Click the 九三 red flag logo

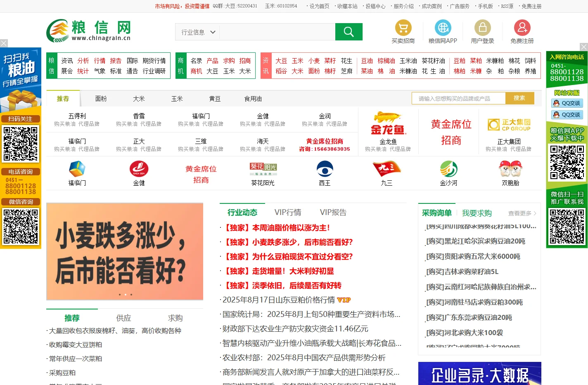[386, 169]
